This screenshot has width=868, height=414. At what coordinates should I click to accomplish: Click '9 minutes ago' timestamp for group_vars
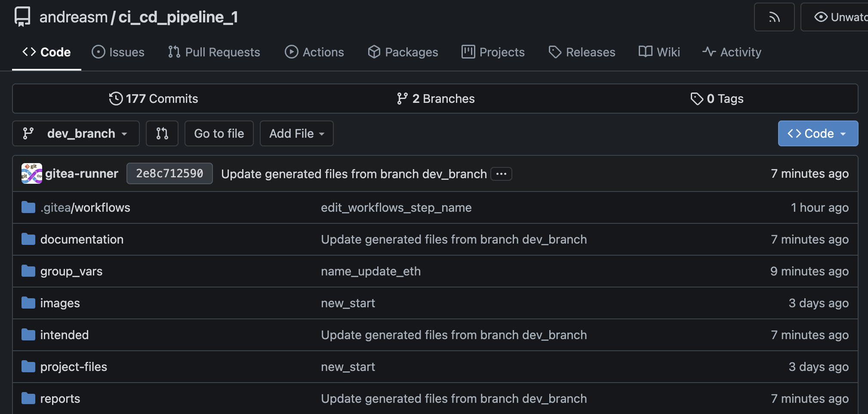pos(810,271)
